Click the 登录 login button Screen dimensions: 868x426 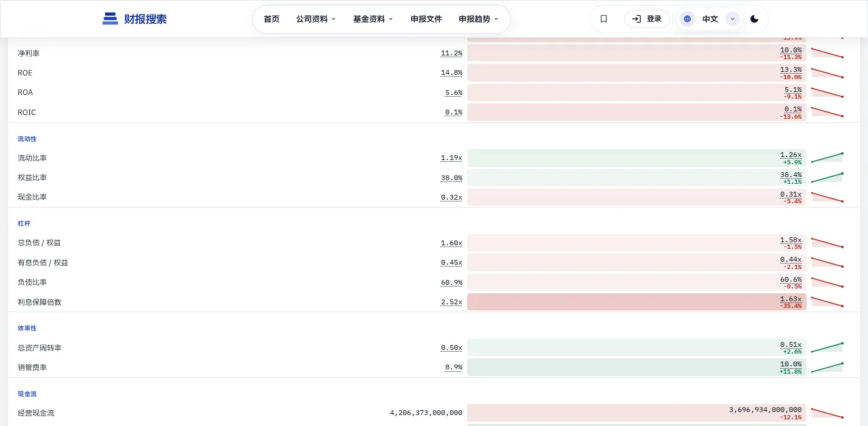pyautogui.click(x=647, y=19)
